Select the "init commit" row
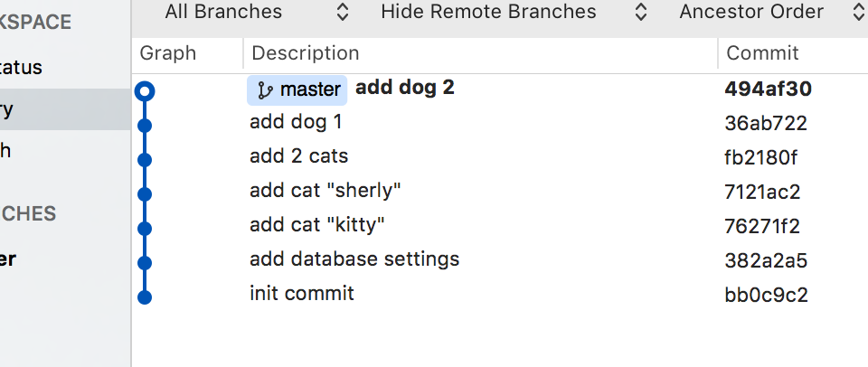This screenshot has width=868, height=367. 302,294
